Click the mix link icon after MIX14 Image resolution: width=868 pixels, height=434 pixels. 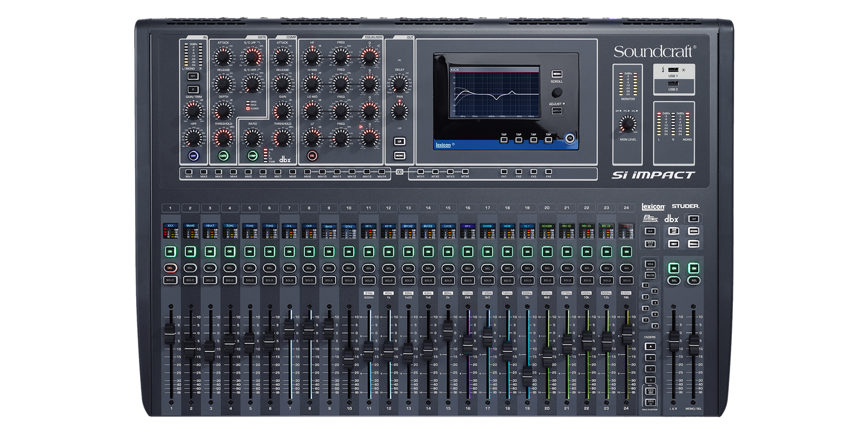400,172
